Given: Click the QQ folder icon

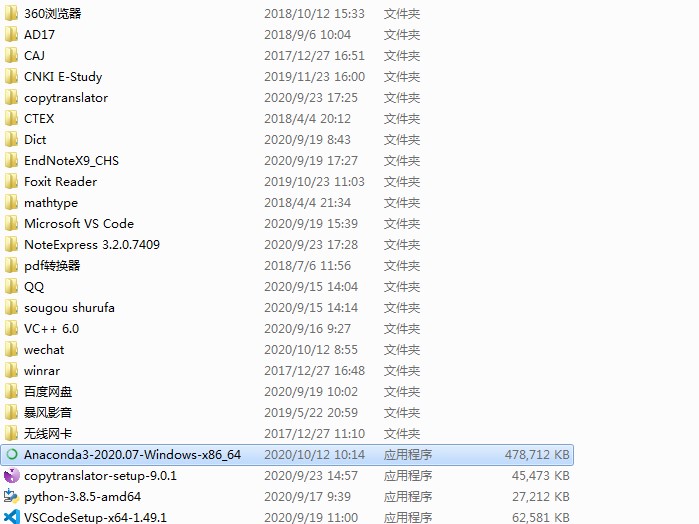Looking at the screenshot, I should click(x=11, y=286).
